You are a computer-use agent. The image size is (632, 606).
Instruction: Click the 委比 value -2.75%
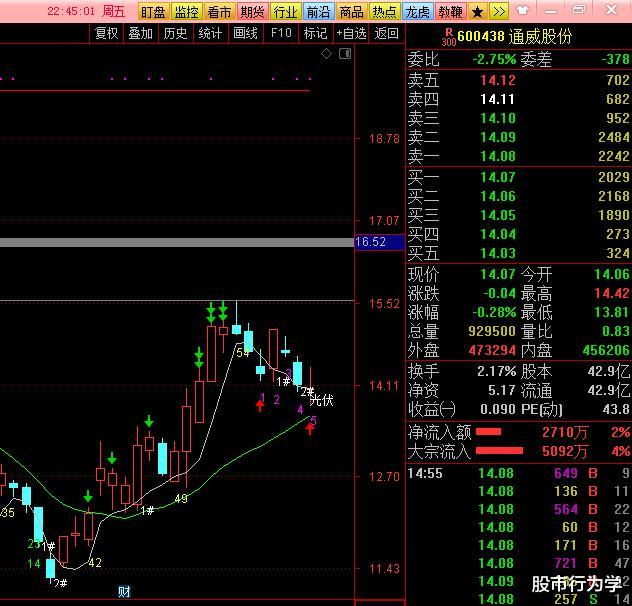(x=494, y=60)
